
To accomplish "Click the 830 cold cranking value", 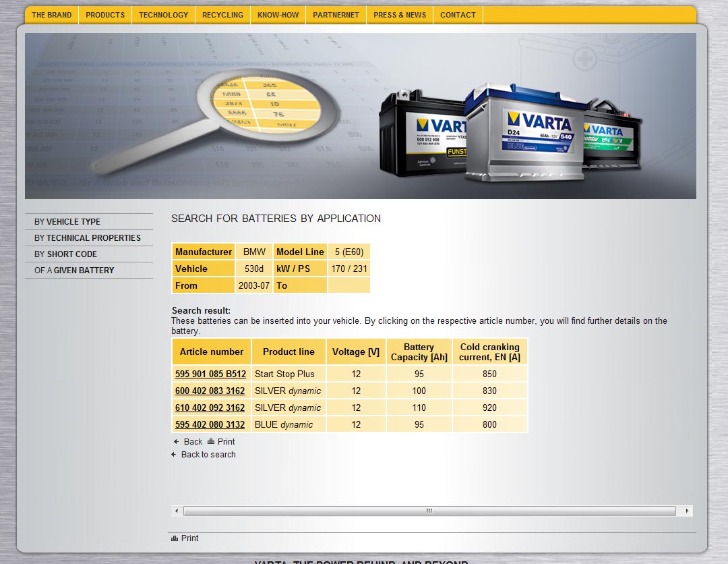I will (x=490, y=391).
